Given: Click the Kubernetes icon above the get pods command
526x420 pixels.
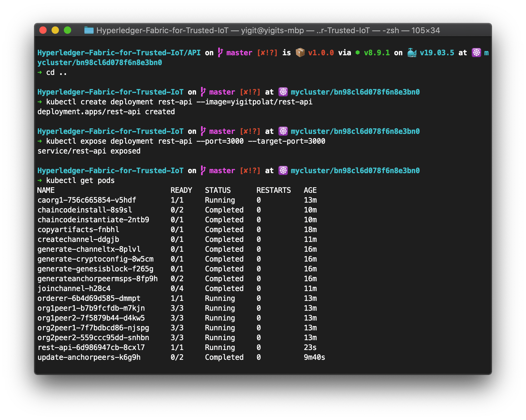Looking at the screenshot, I should [283, 170].
